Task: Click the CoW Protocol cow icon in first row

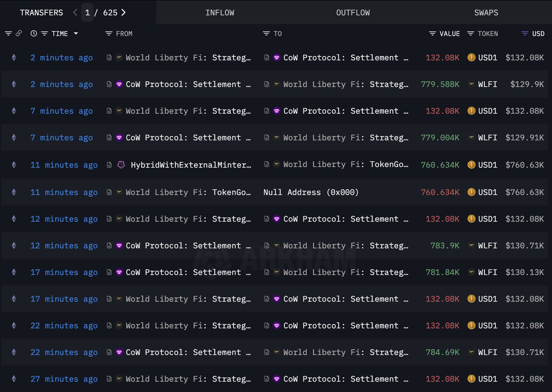Action: (x=277, y=57)
